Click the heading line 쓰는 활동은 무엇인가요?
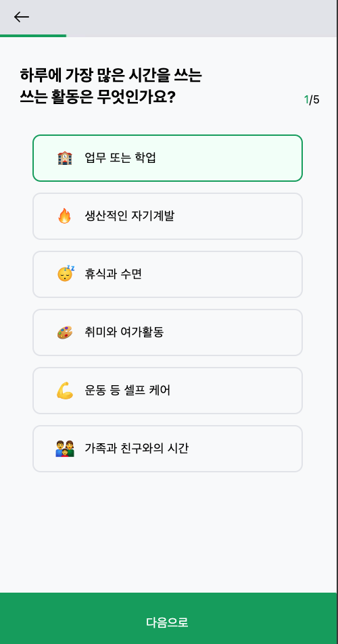The width and height of the screenshot is (338, 644). tap(98, 97)
